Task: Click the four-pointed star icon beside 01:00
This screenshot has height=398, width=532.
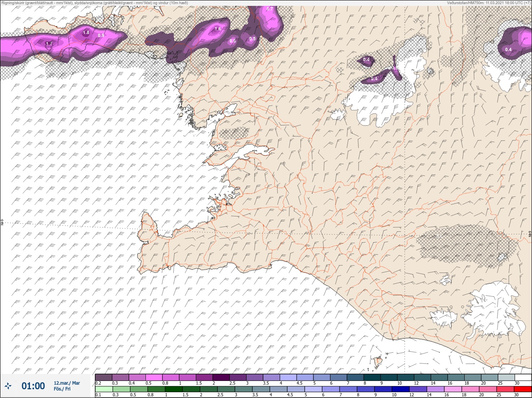Action: (x=8, y=386)
